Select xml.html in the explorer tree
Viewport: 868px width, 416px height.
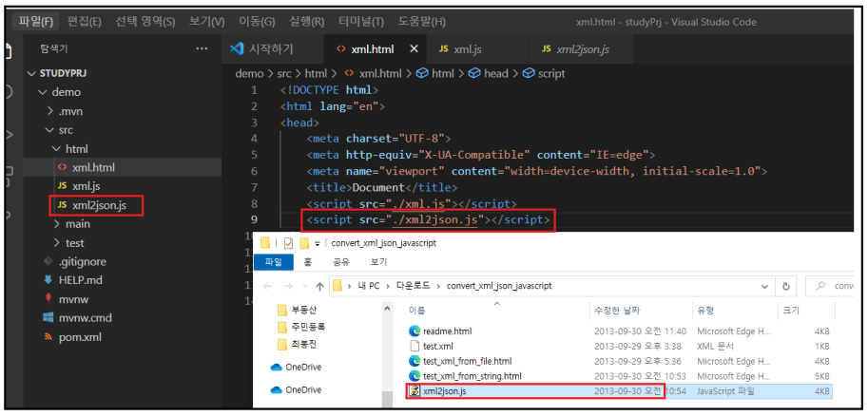[122, 167]
